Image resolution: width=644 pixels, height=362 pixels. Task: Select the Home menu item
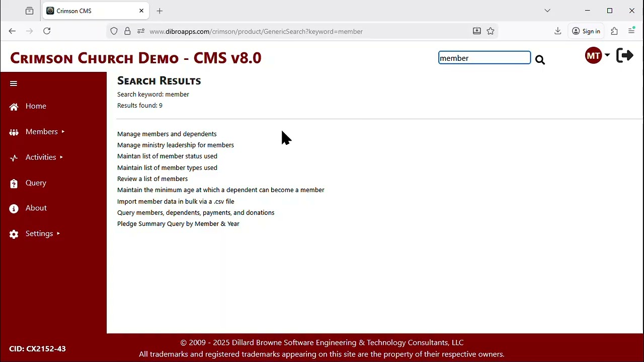pos(36,106)
